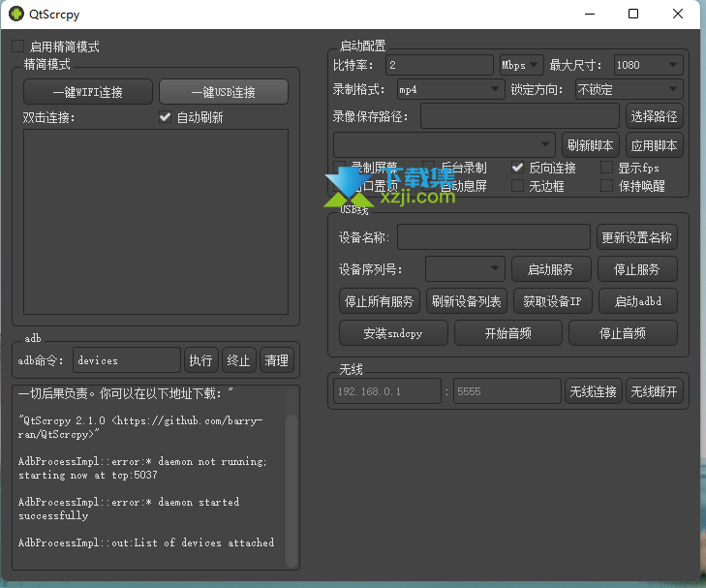Open the 设备序列号 dropdown
706x588 pixels.
pos(465,268)
